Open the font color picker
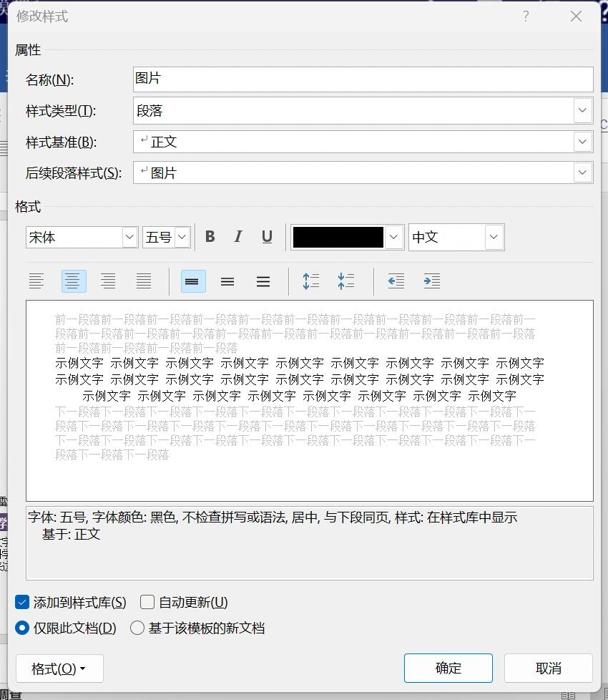This screenshot has height=700, width=608. click(392, 237)
